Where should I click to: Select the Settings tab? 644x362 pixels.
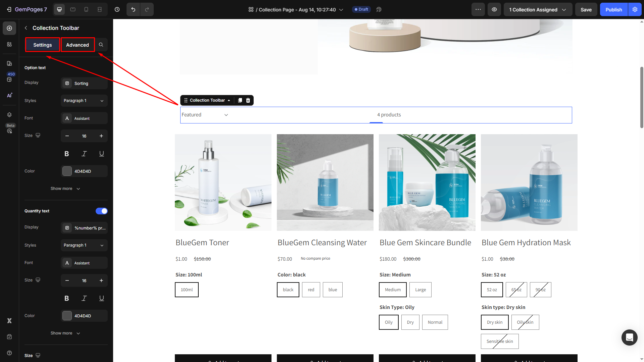click(x=43, y=45)
